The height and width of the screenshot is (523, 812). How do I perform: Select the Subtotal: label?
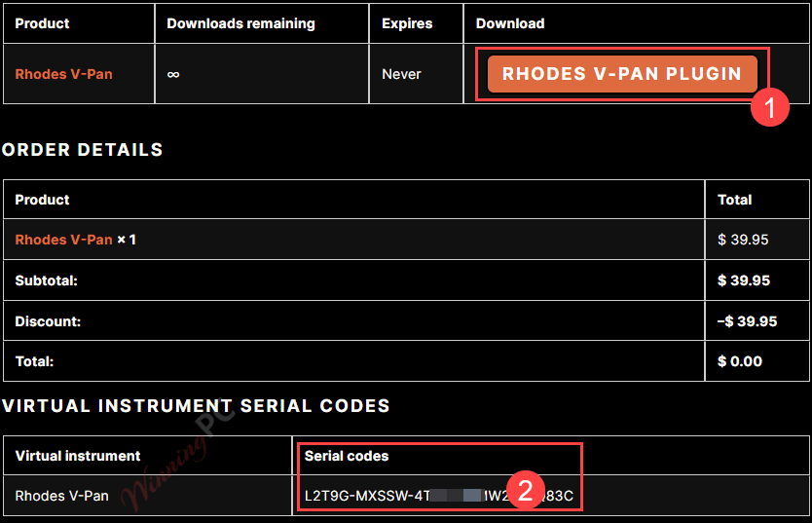pos(46,280)
